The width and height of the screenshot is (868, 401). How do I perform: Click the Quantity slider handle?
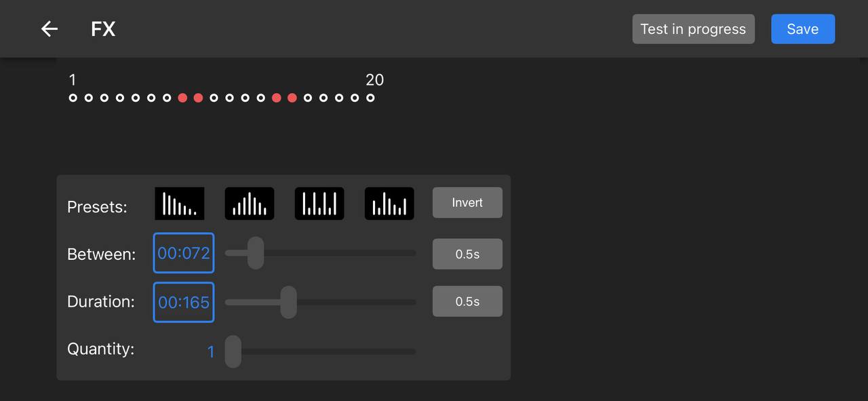coord(233,351)
